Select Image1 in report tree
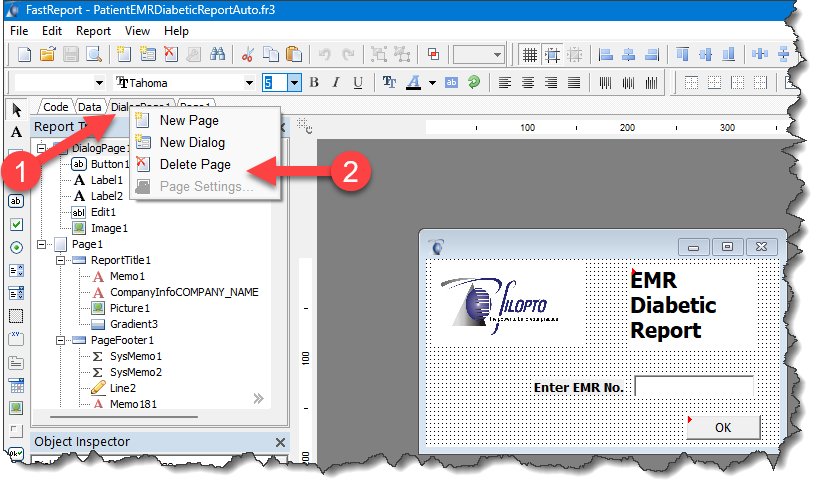Viewport: 827px width, 496px height. [109, 228]
